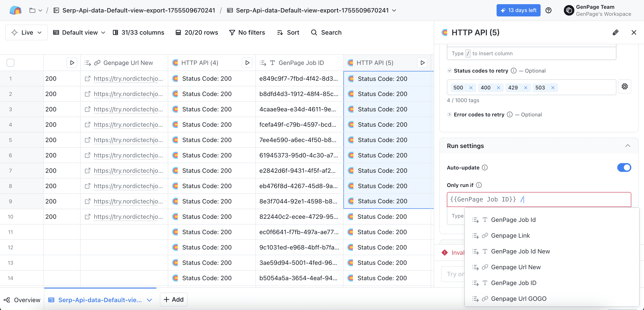This screenshot has width=644, height=310.
Task: Open the help question mark icon
Action: pos(548,10)
